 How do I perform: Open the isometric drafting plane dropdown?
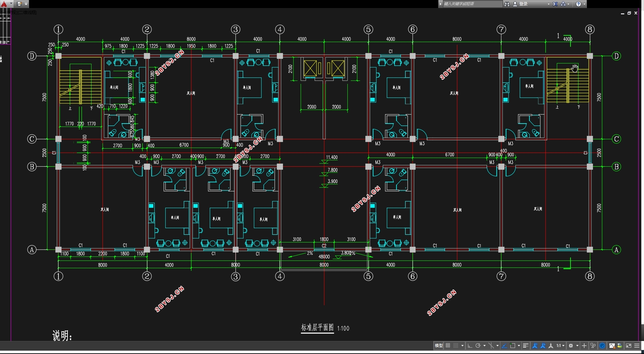pos(497,346)
